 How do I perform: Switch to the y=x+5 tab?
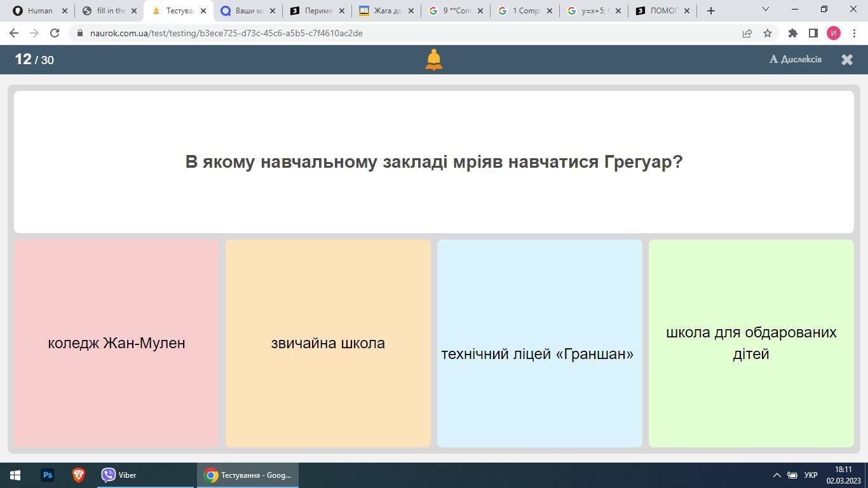pyautogui.click(x=595, y=10)
